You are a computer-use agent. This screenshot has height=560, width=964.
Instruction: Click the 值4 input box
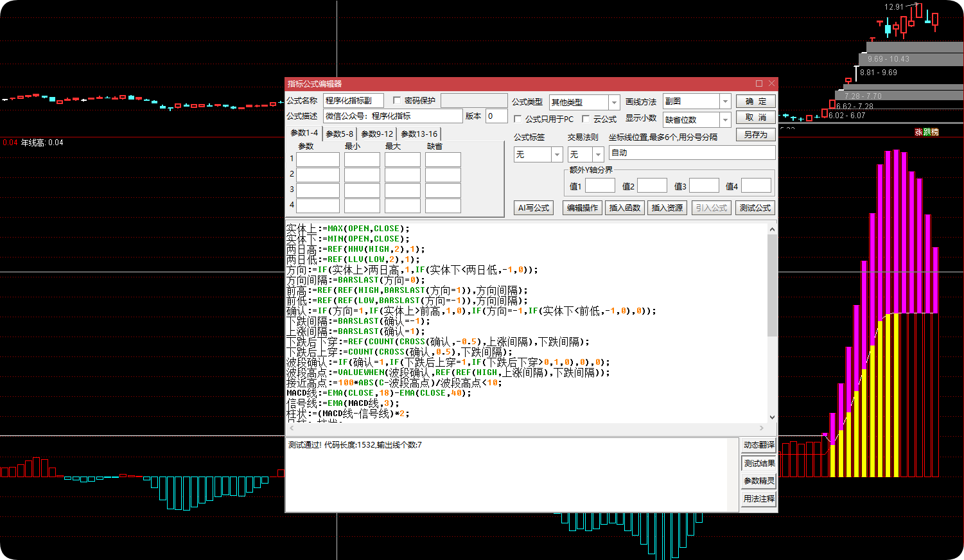point(756,186)
